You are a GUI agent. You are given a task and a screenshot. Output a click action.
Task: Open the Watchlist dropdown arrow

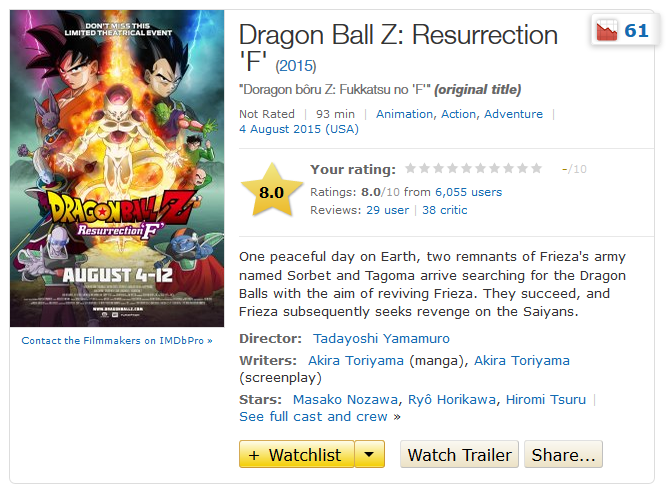[369, 454]
